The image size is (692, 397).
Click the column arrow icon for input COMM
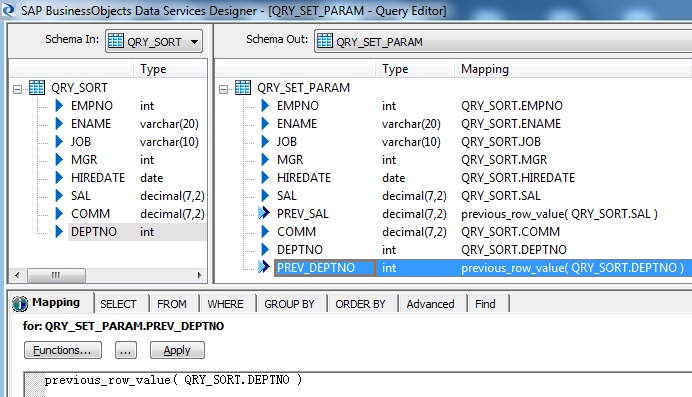tap(59, 213)
